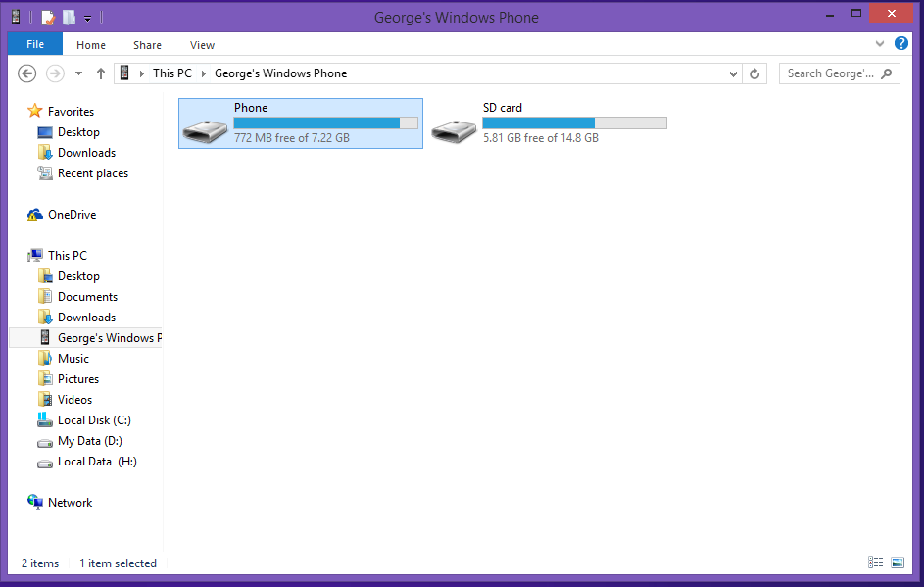Click the Network globe icon
Screen dimensions: 924x587
point(35,502)
